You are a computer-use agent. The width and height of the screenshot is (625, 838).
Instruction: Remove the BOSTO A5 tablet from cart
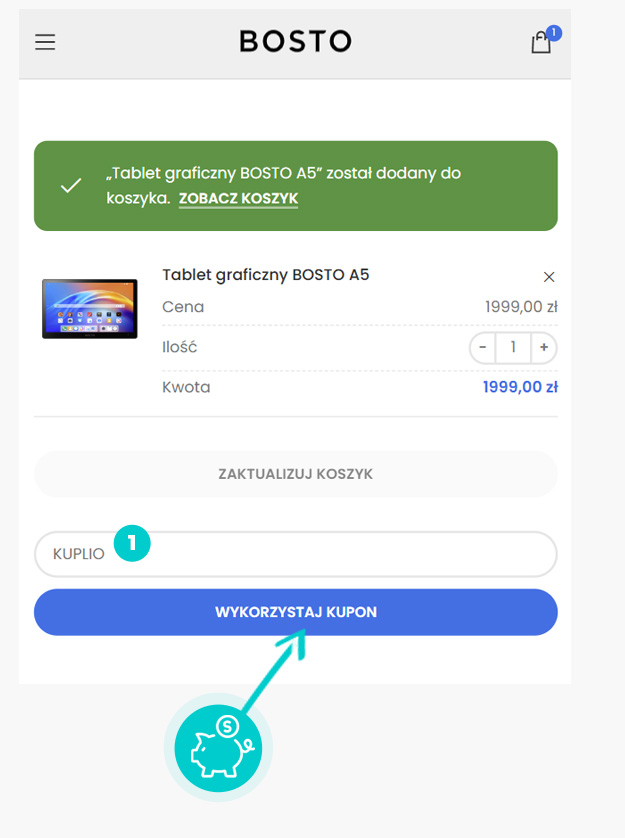pos(549,277)
